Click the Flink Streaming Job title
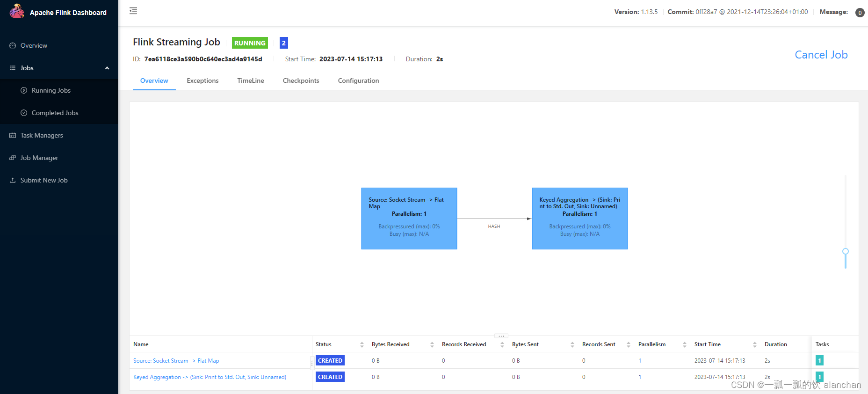 click(176, 42)
